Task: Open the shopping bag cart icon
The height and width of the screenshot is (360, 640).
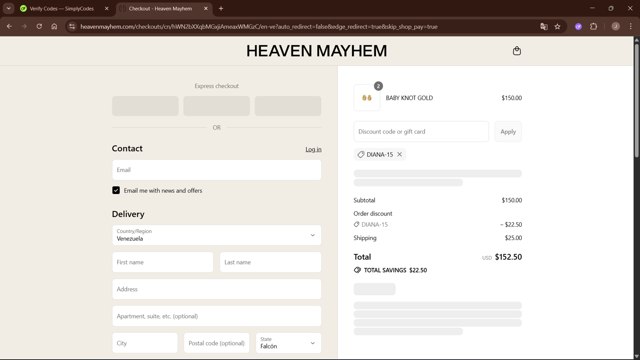Action: tap(517, 51)
